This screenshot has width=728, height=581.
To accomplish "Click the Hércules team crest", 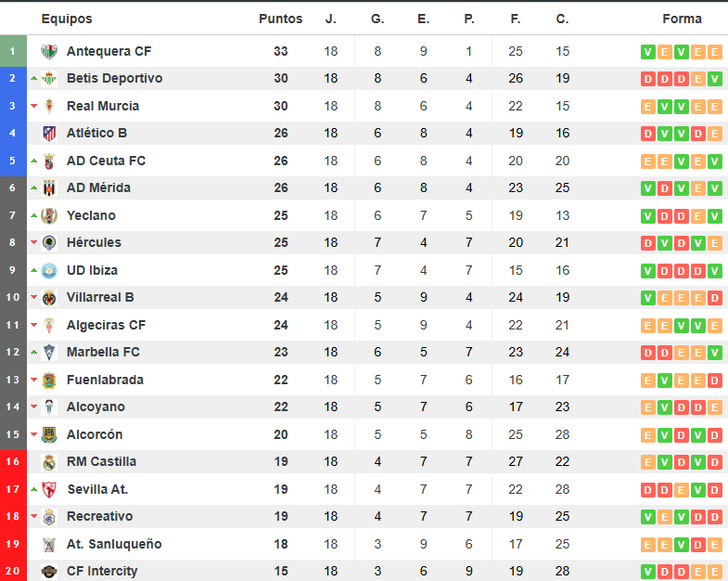I will [x=49, y=242].
